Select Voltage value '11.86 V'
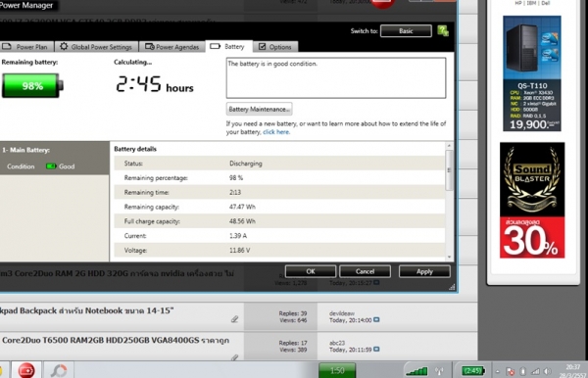This screenshot has width=588, height=378. pos(239,251)
